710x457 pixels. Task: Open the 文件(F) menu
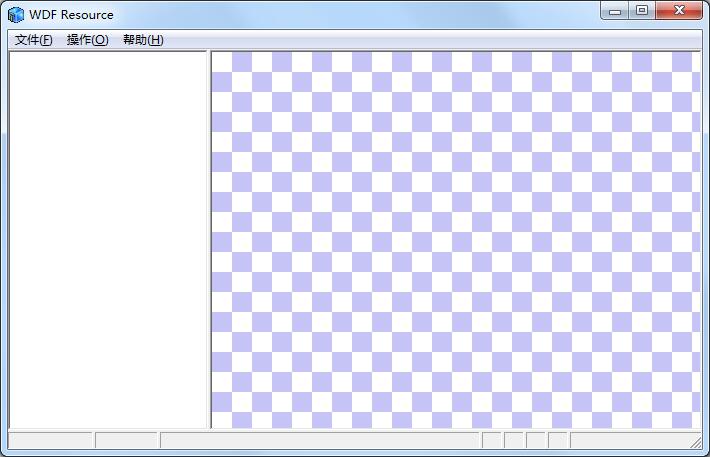[33, 40]
